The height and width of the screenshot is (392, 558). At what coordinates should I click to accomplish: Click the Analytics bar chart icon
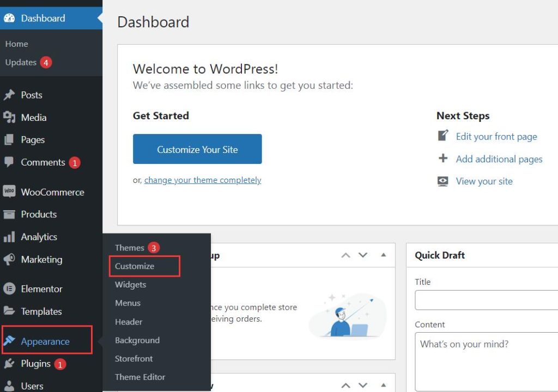point(9,237)
